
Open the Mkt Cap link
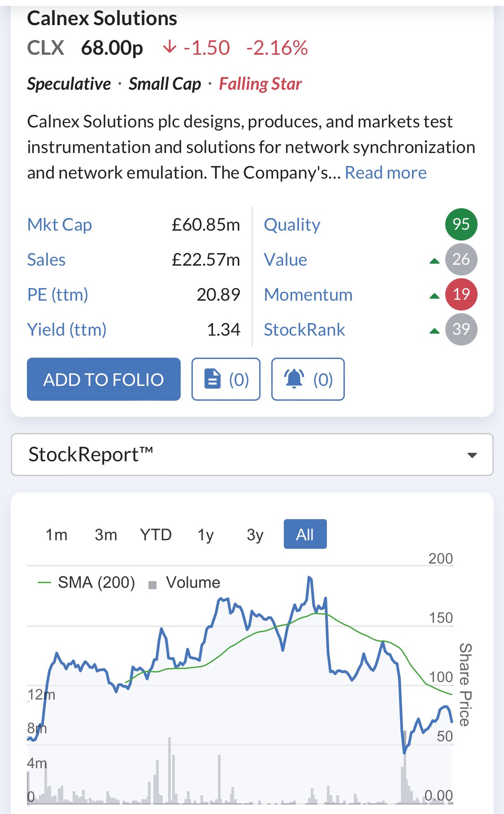[x=60, y=224]
